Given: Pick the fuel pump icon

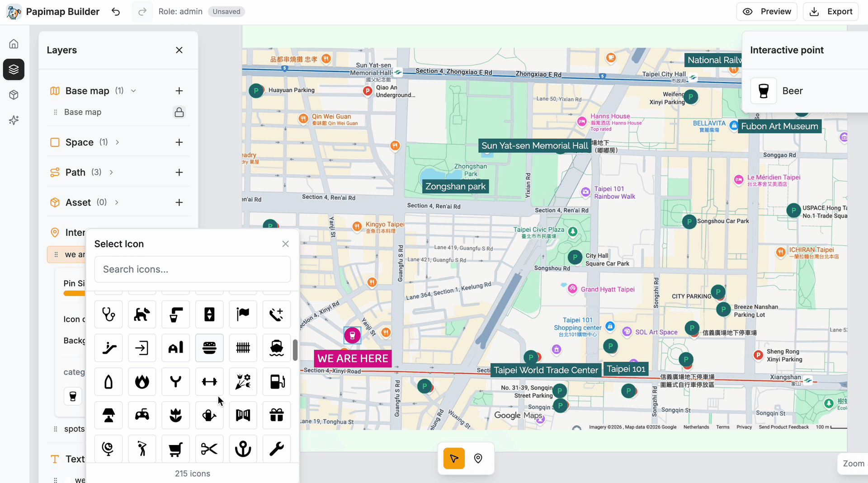Looking at the screenshot, I should [277, 382].
